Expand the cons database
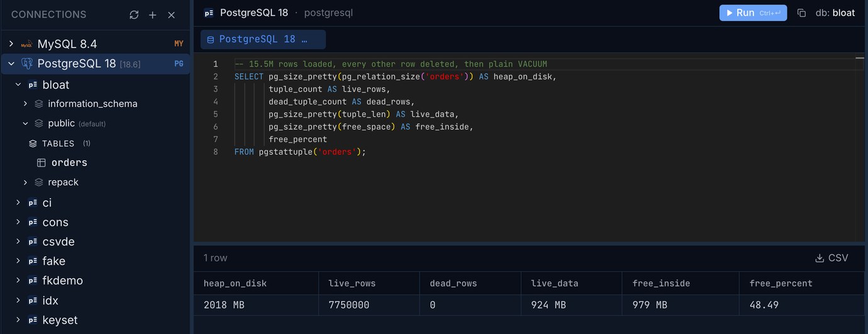 [x=18, y=222]
